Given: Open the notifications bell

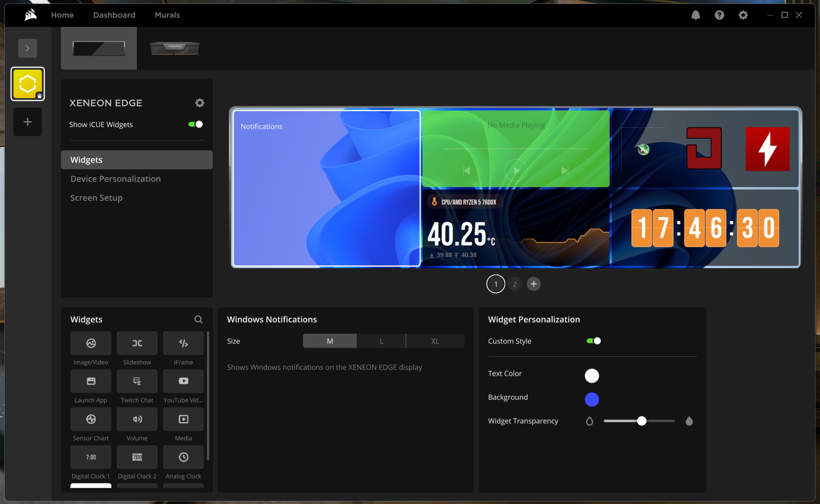Looking at the screenshot, I should point(695,15).
